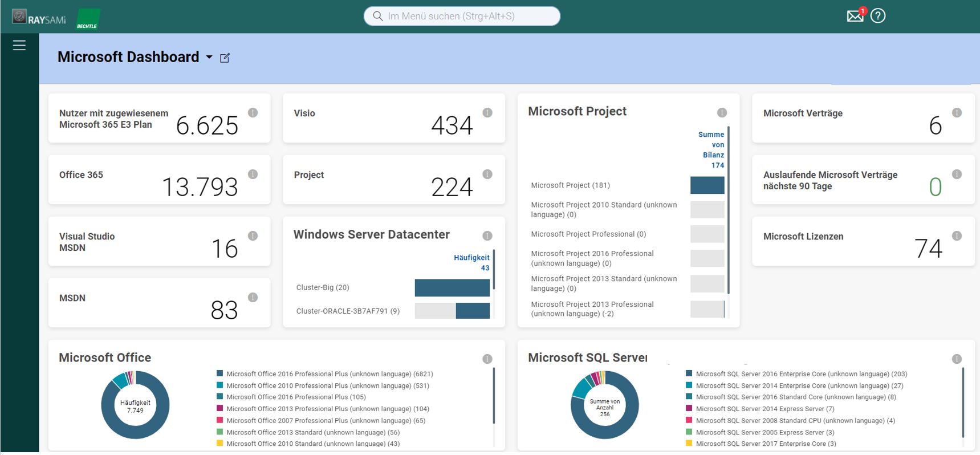980x455 pixels.
Task: Click the edit dashboard pencil icon
Action: [x=225, y=58]
